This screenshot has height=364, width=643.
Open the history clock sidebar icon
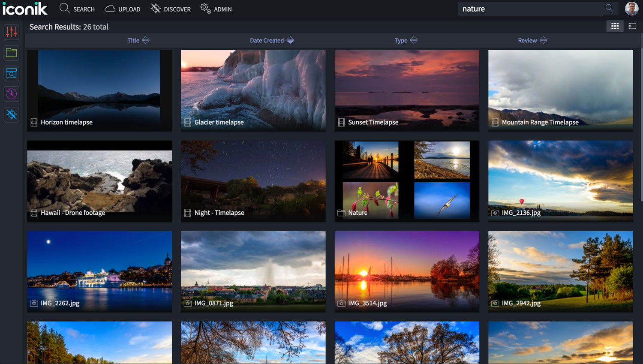click(x=12, y=94)
